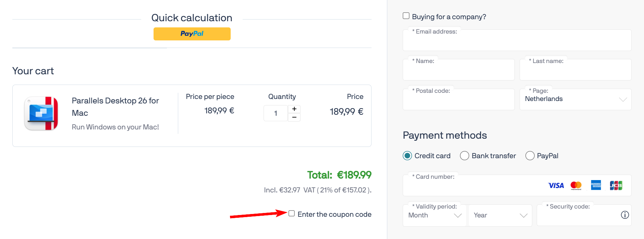Click the Mastercard icon
Image resolution: width=644 pixels, height=239 pixels.
[x=576, y=185]
